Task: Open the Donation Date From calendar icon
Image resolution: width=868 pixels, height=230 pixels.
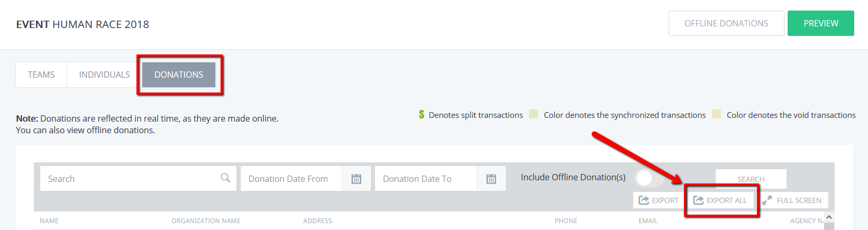Action: (357, 179)
